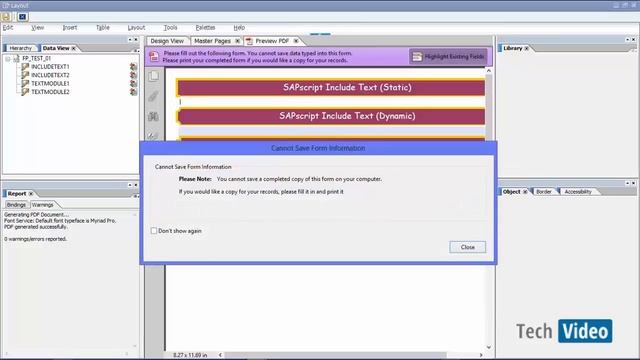
Task: Click the blue square icon beside the save icon
Action: click(x=22, y=17)
